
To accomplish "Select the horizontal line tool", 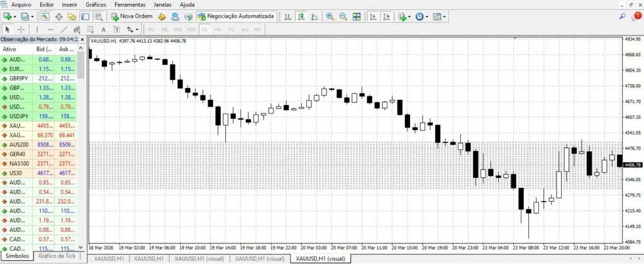I will tap(50, 29).
